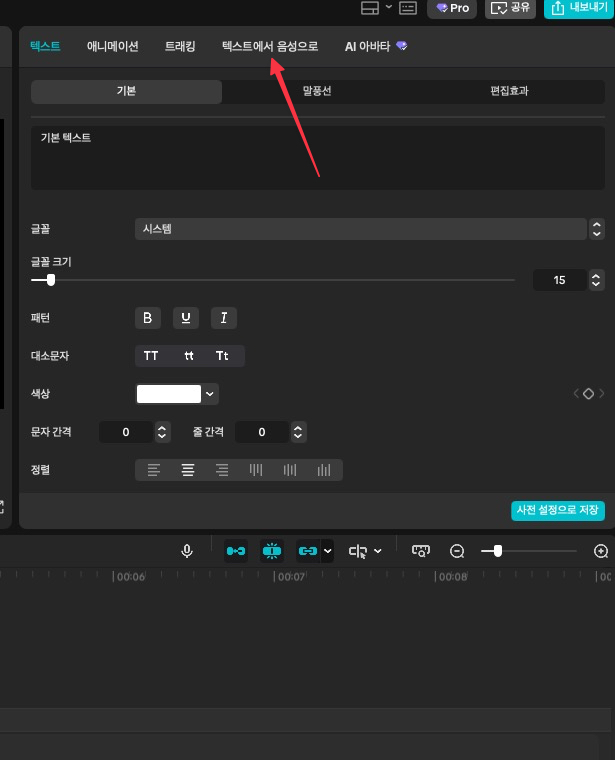
Task: Select lowercase tt case option
Action: (189, 356)
